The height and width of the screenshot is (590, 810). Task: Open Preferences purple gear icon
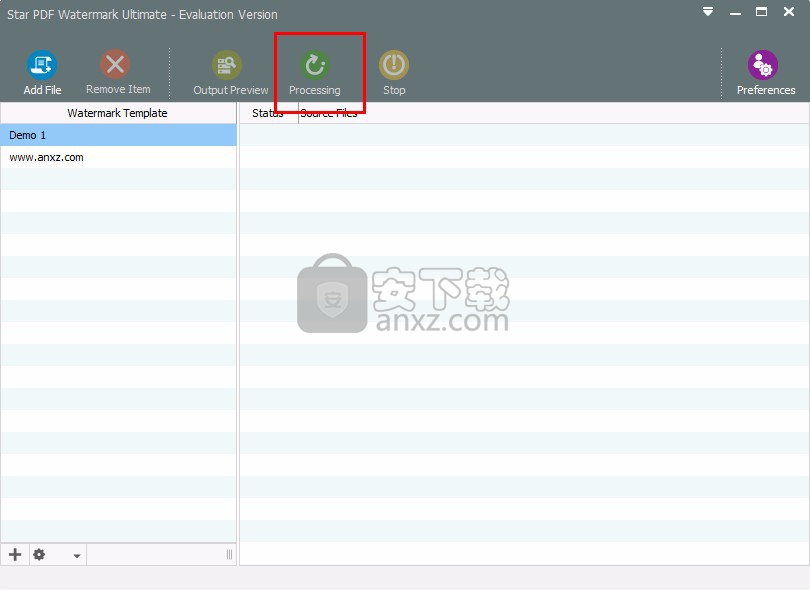click(762, 65)
